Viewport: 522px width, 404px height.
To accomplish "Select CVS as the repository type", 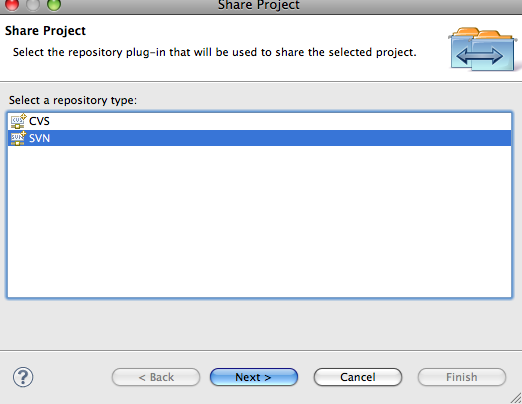I will [259, 121].
